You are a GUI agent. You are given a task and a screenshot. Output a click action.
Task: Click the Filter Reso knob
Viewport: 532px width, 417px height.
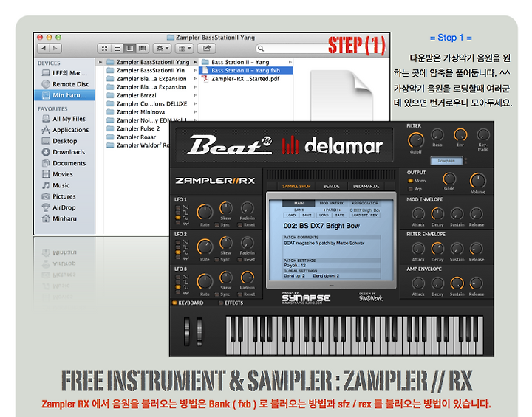437,135
